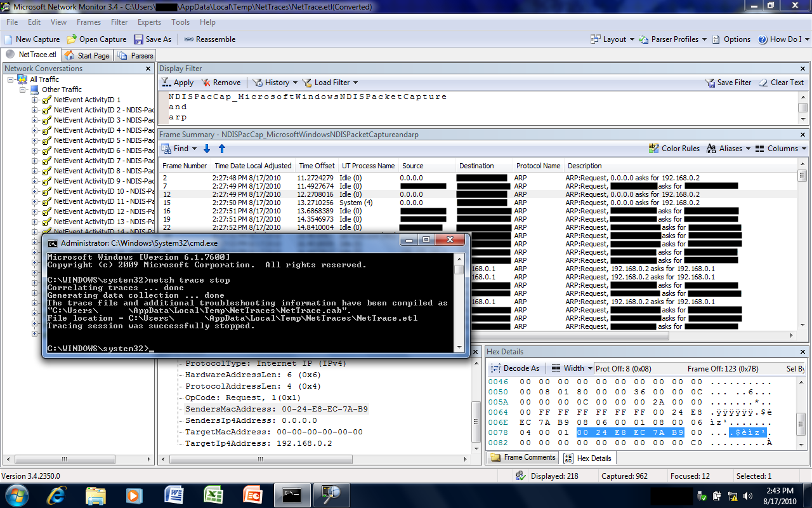This screenshot has width=812, height=508.
Task: Collapse the All Traffic tree node
Action: point(11,79)
